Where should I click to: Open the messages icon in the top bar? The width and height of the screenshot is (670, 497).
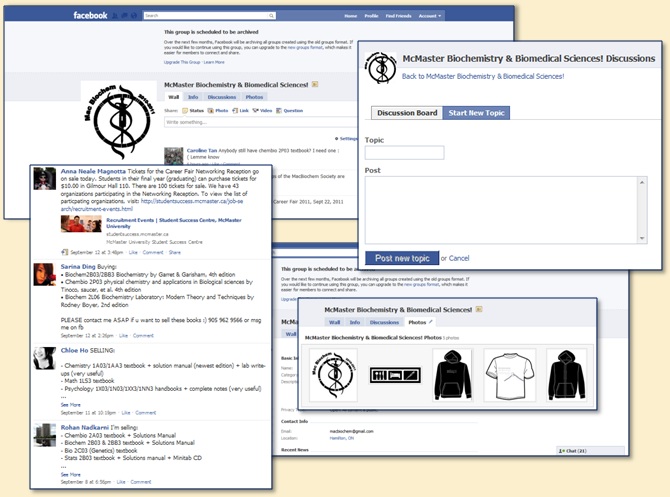point(124,16)
